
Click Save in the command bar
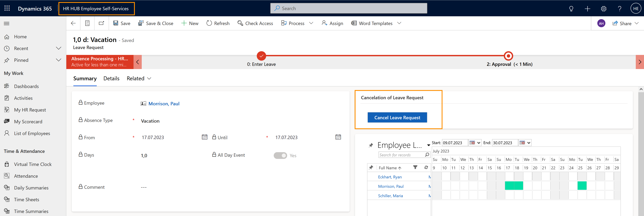click(x=122, y=23)
